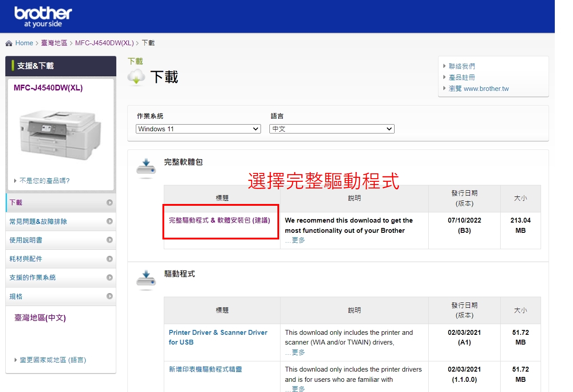Viewport: 573px width, 392px height.
Task: Open 完整驅動程式 & 軟體安裝包 (建議) link
Action: 219,220
